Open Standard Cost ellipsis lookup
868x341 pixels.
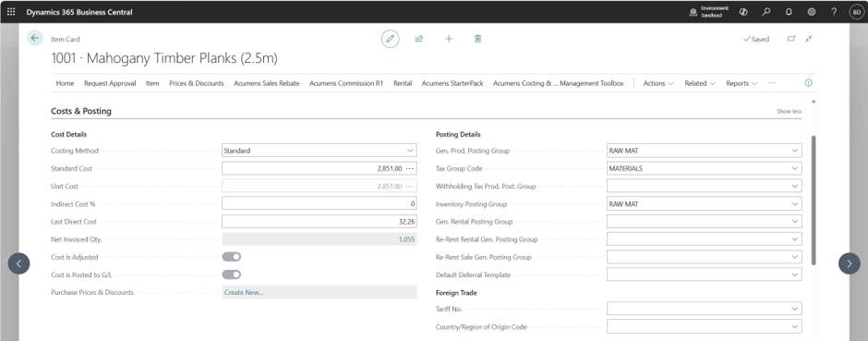410,168
